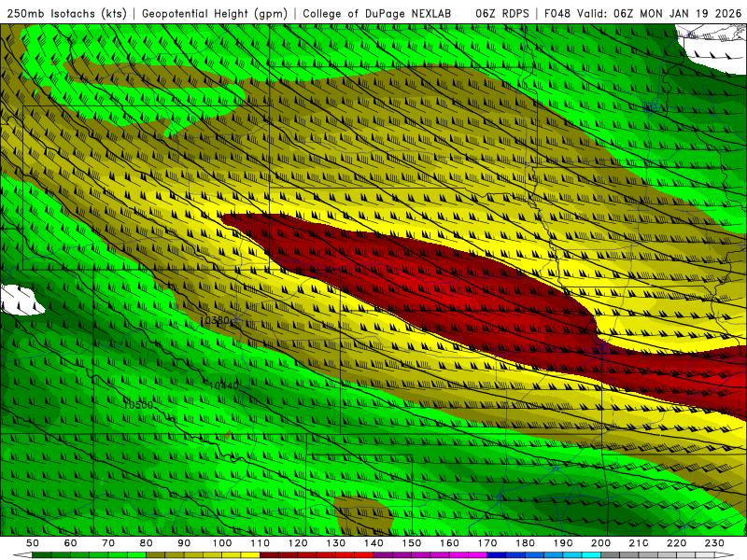Click the 10500 height contour label

138,405
